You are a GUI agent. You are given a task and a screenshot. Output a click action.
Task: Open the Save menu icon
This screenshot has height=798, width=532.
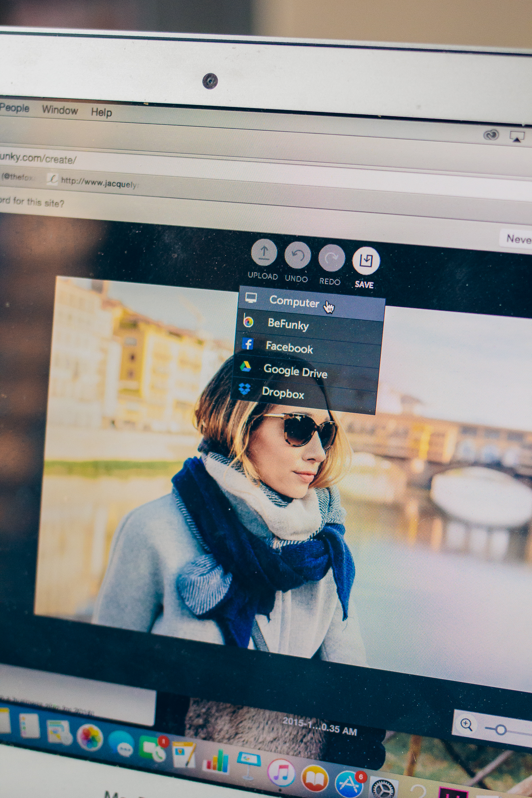(366, 261)
